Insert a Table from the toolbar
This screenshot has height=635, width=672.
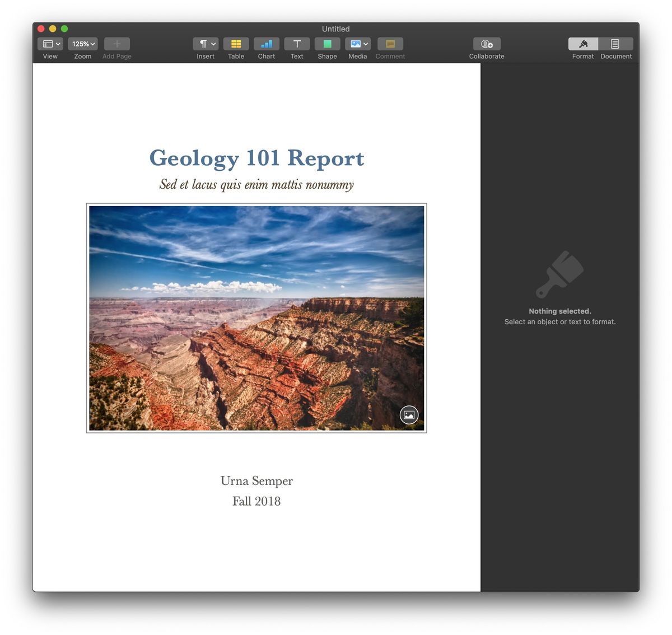click(x=236, y=44)
